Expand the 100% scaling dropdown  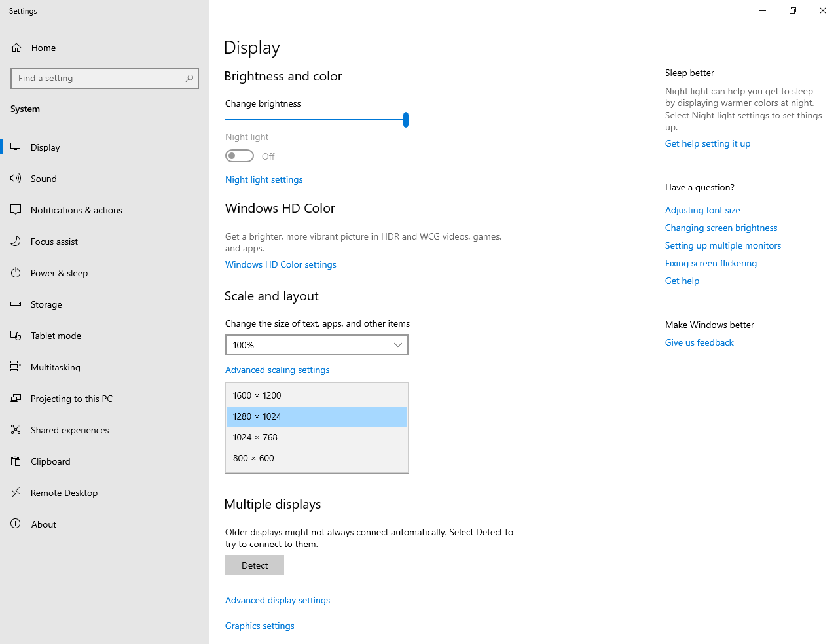point(317,345)
